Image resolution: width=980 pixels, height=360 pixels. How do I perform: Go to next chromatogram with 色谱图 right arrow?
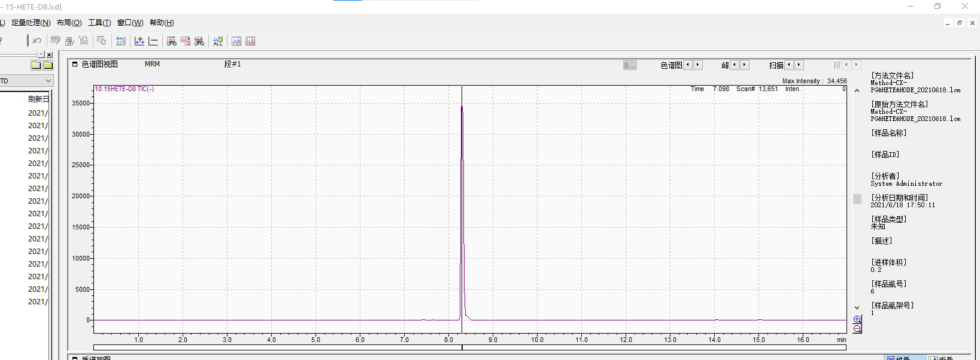[x=697, y=65]
